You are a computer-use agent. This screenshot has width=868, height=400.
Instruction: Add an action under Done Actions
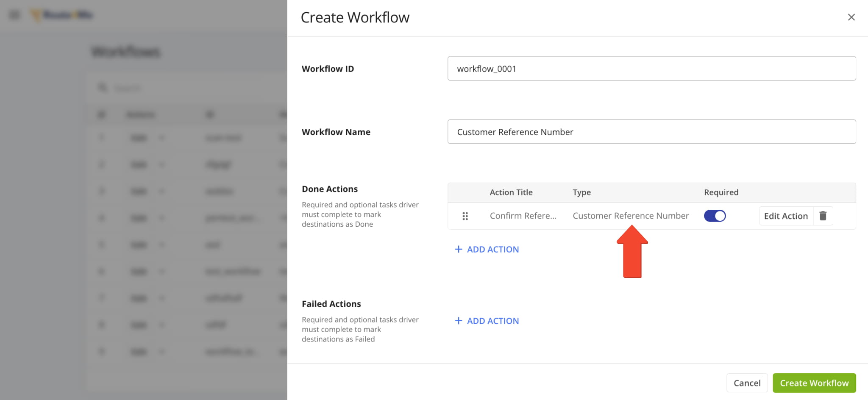487,250
